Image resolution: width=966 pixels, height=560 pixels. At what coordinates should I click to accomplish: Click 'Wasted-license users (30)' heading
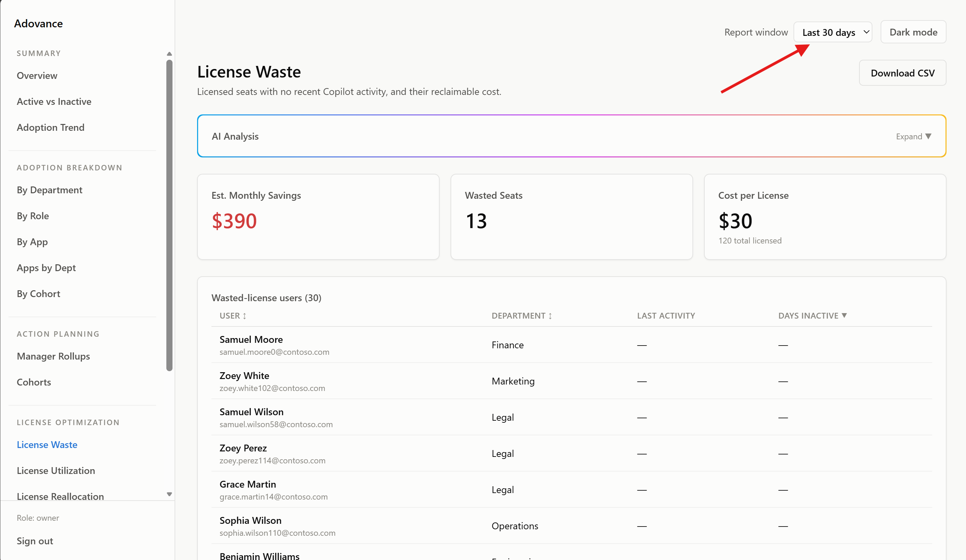point(266,298)
